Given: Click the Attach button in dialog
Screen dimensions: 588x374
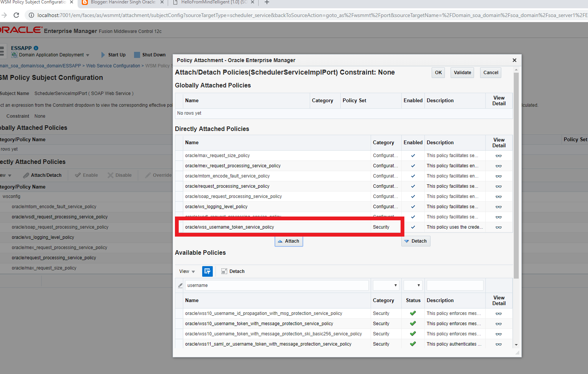Looking at the screenshot, I should (x=289, y=241).
